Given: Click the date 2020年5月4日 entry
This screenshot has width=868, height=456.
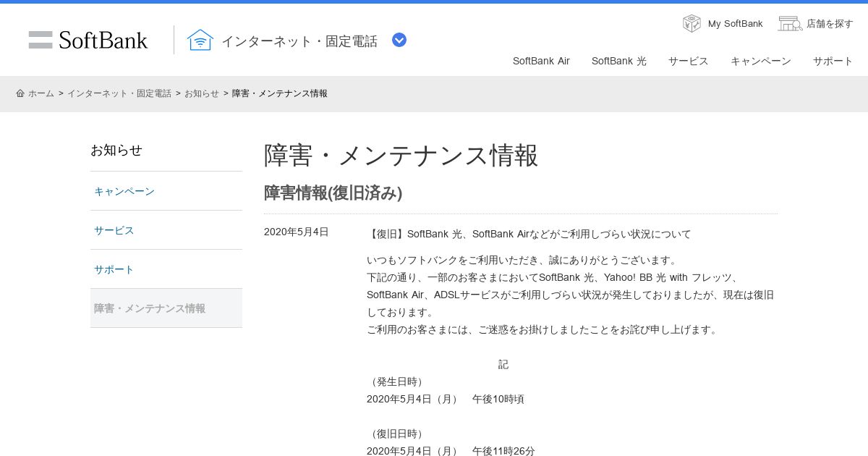Looking at the screenshot, I should 297,232.
